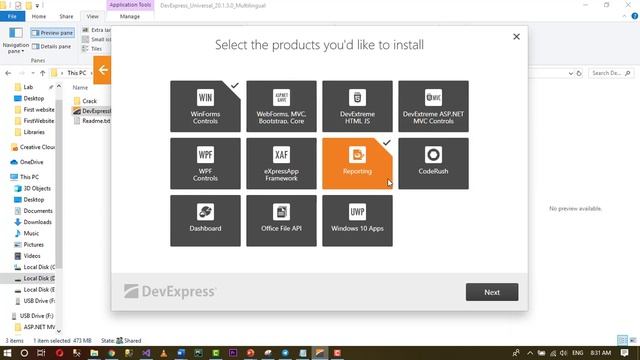
Task: Select the Readme.txt file
Action: point(96,121)
